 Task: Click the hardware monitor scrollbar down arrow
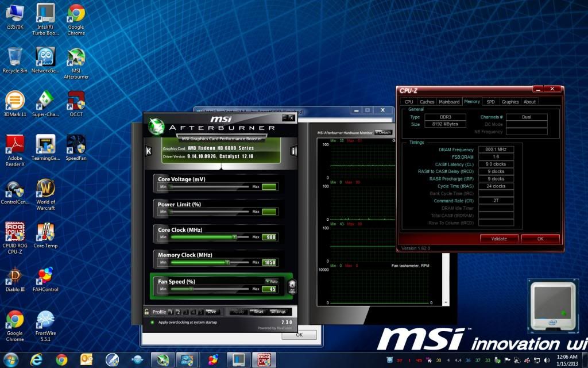(446, 302)
